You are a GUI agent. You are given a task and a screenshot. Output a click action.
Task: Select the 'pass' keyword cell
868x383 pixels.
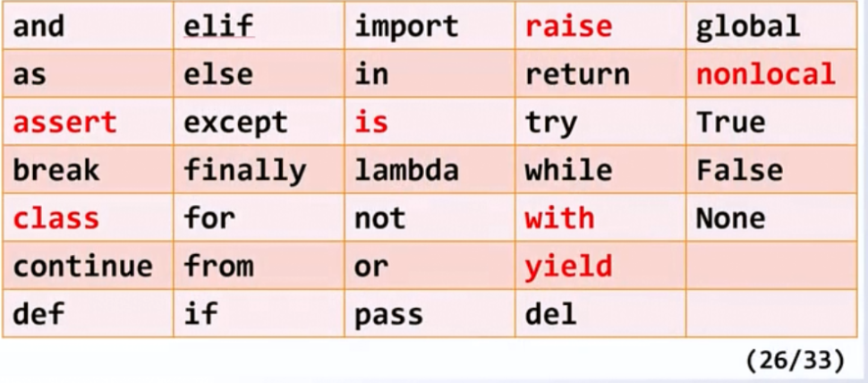(388, 314)
